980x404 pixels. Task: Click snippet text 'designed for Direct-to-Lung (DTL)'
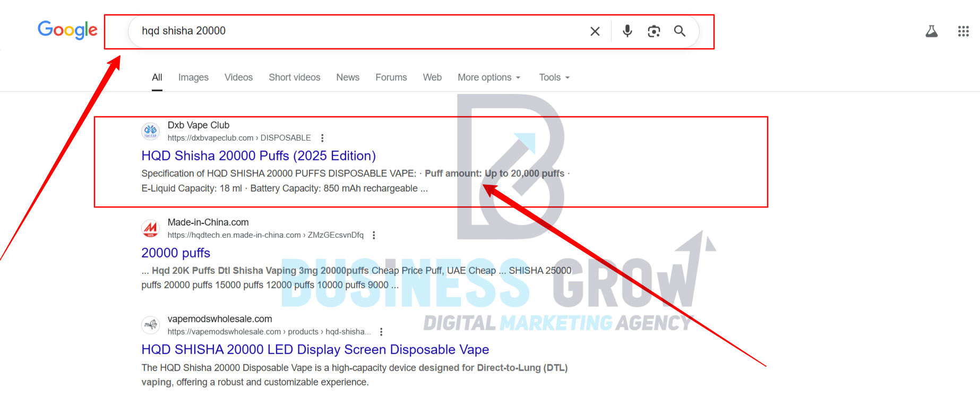pos(493,368)
